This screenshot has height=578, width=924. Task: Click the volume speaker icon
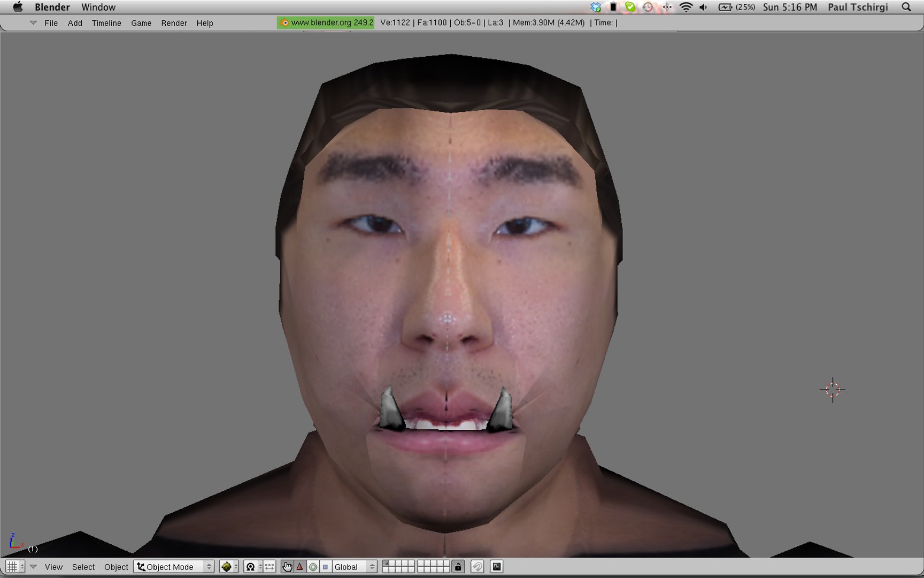point(704,7)
